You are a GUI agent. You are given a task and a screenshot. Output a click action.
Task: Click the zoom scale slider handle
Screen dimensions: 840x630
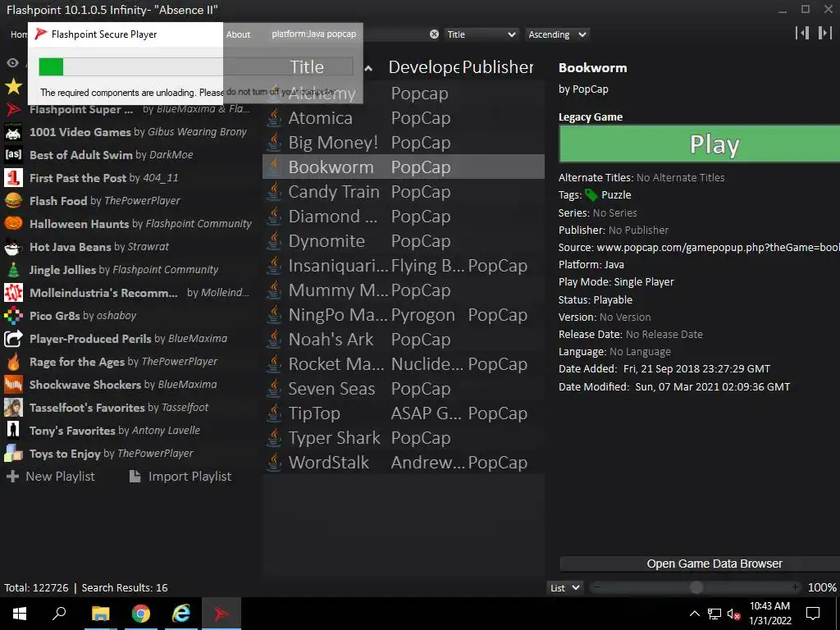pos(696,587)
